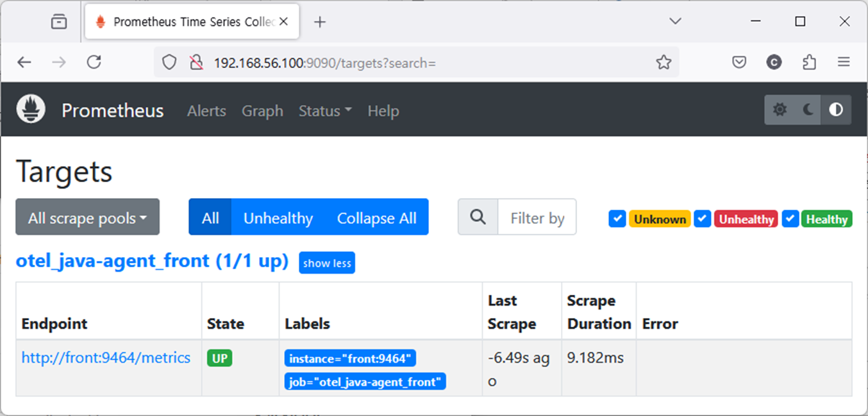868x416 pixels.
Task: Bookmark this page with star icon
Action: pyautogui.click(x=664, y=62)
